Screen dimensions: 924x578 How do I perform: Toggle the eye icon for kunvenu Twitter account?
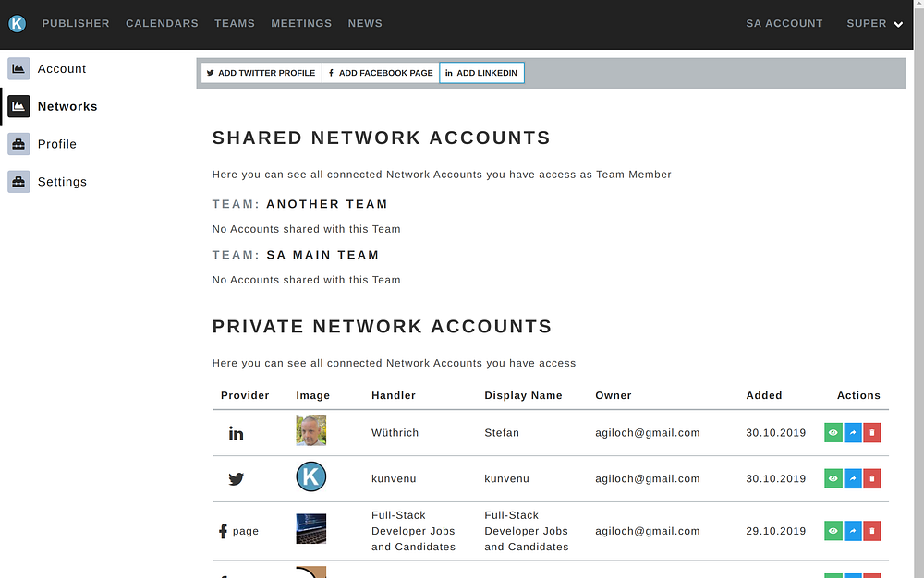tap(833, 478)
